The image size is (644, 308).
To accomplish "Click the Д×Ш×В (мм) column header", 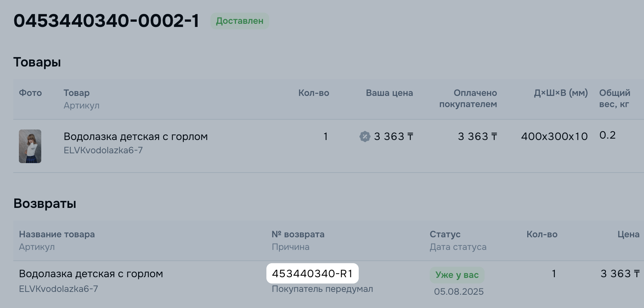I will pyautogui.click(x=561, y=93).
